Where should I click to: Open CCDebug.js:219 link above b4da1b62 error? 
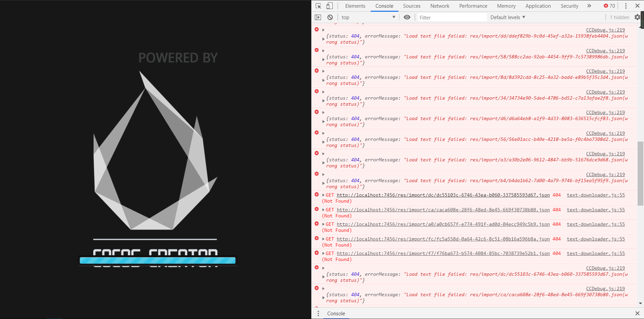pos(605,174)
